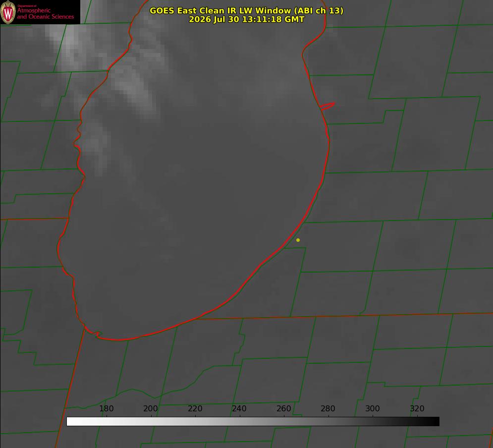Click the yellow dot marker near the lakeshore

click(298, 240)
